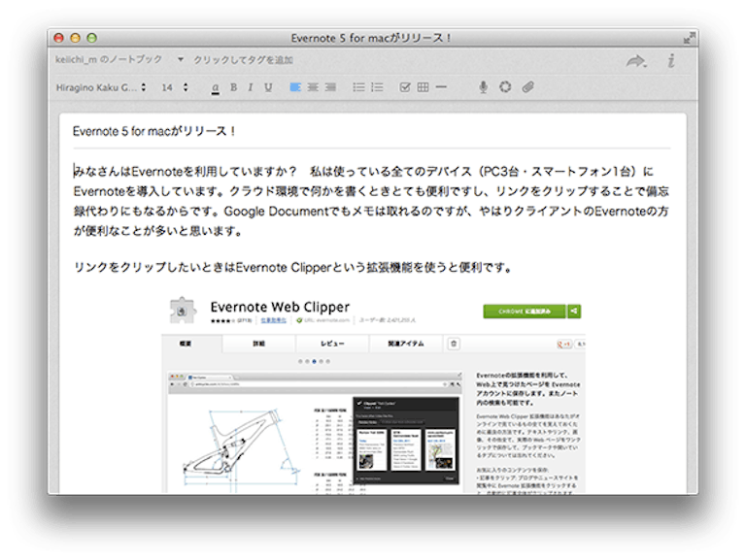
Task: Select the レビュー tab in the clipped image
Action: coord(332,344)
